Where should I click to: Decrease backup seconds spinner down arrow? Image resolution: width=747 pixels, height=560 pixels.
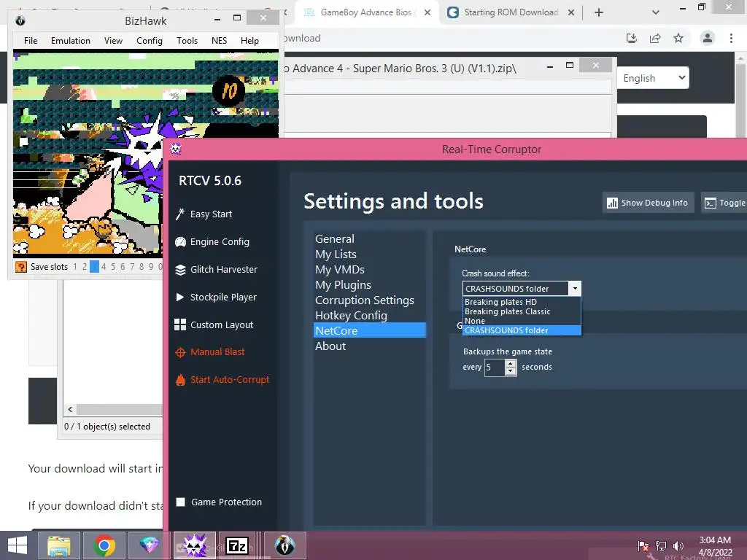tap(510, 371)
